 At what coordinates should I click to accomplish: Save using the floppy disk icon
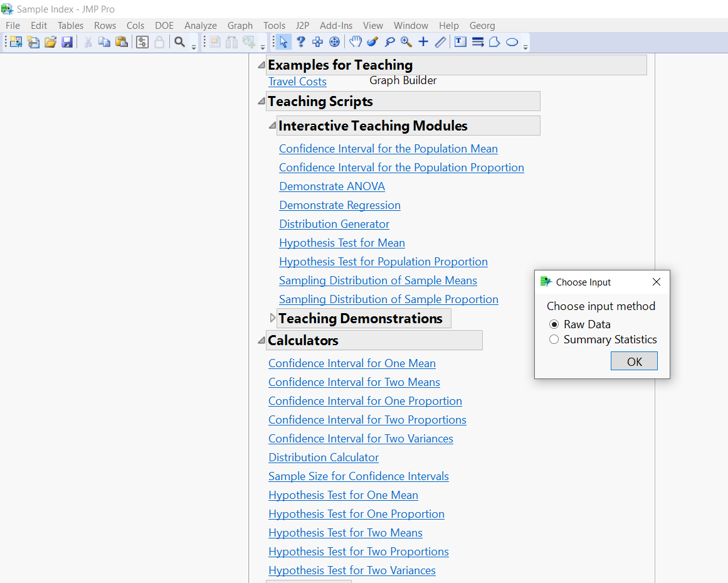coord(67,42)
